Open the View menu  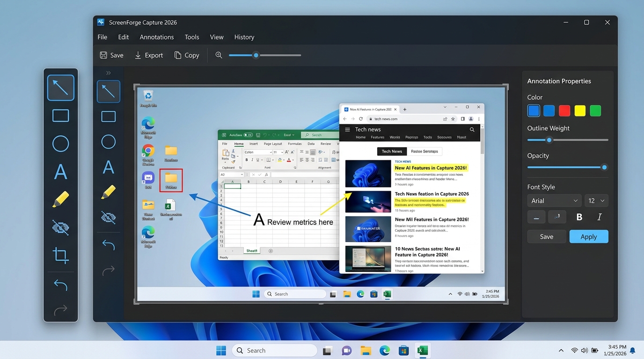coord(217,37)
